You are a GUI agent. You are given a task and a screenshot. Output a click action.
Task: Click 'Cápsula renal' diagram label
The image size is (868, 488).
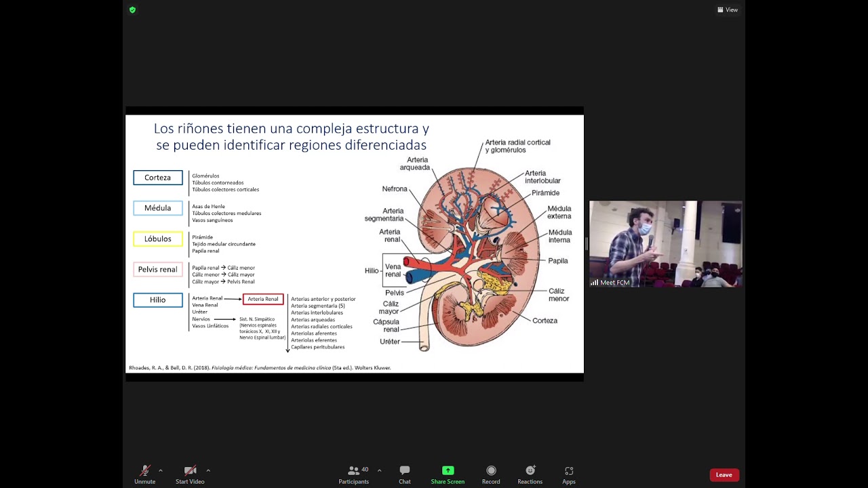click(387, 325)
